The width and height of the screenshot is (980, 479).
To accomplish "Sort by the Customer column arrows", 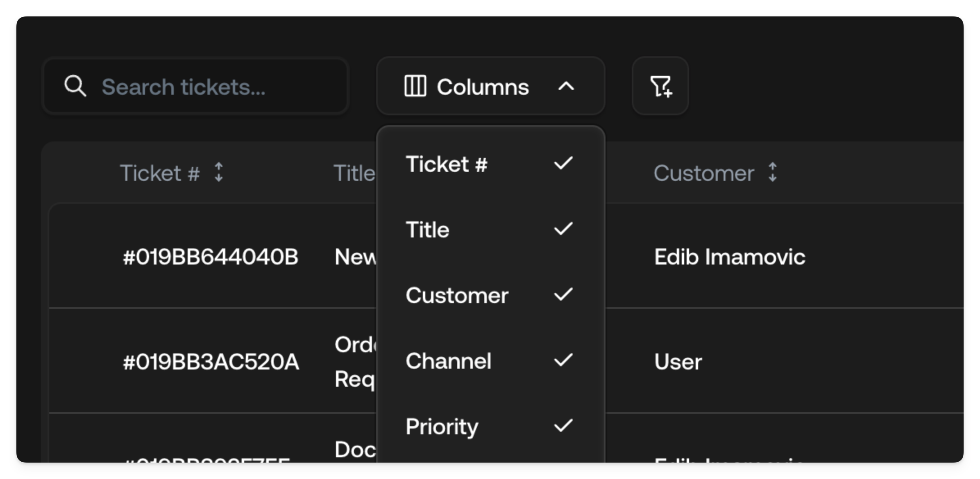I will [x=772, y=173].
